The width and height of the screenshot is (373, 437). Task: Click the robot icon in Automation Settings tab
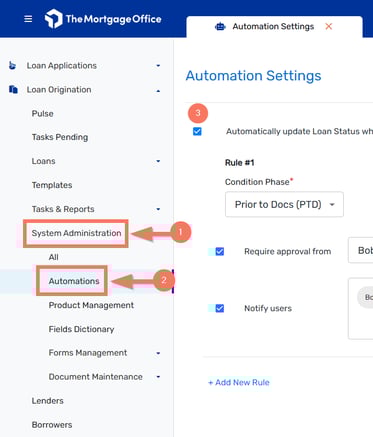[220, 26]
